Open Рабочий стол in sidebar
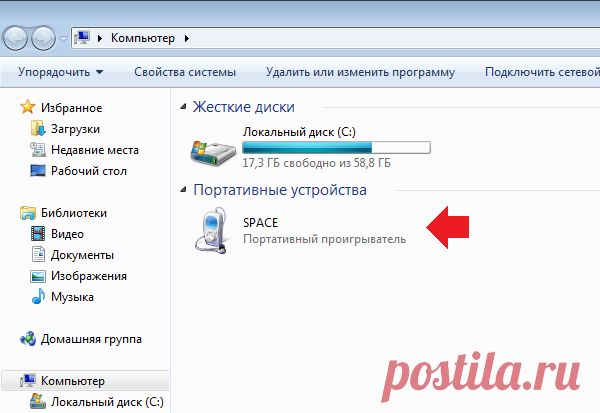Image resolution: width=600 pixels, height=413 pixels. 89,171
